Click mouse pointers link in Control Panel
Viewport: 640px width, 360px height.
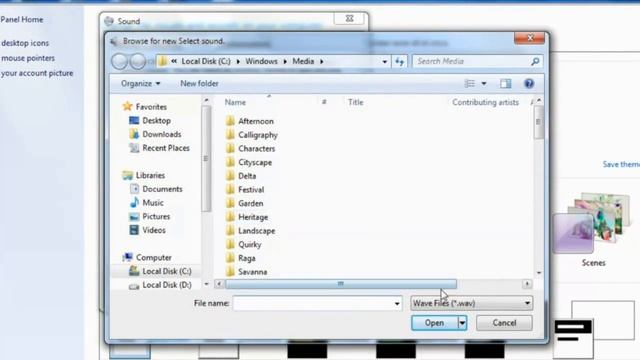point(28,58)
